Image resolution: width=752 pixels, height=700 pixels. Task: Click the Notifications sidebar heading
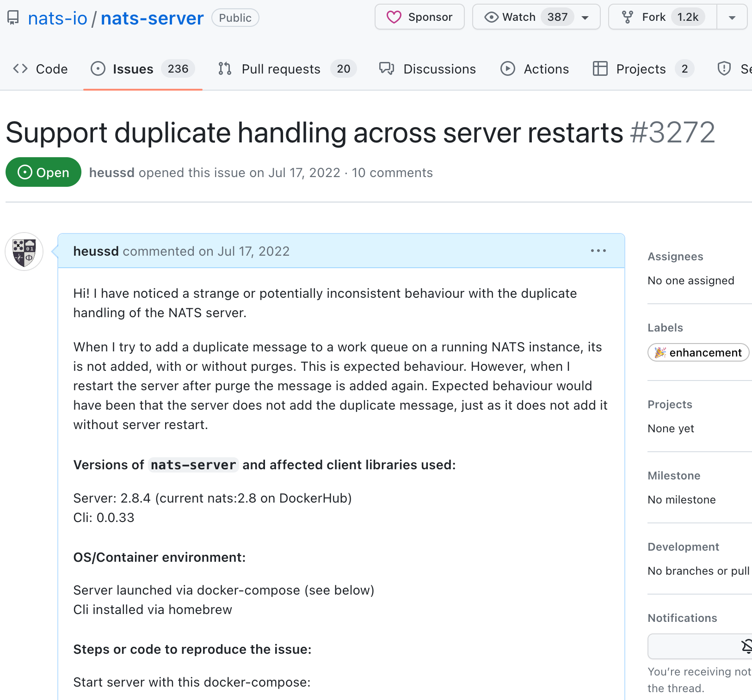[682, 618]
